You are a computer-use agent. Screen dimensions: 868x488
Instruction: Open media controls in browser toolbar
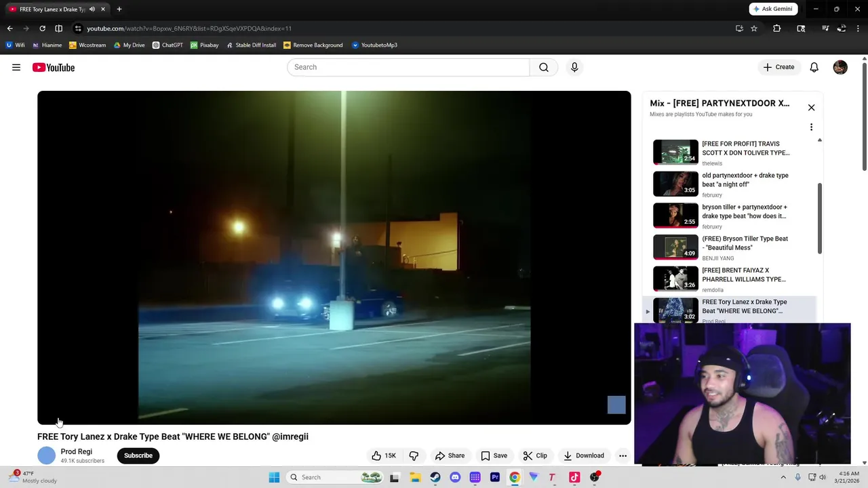825,28
